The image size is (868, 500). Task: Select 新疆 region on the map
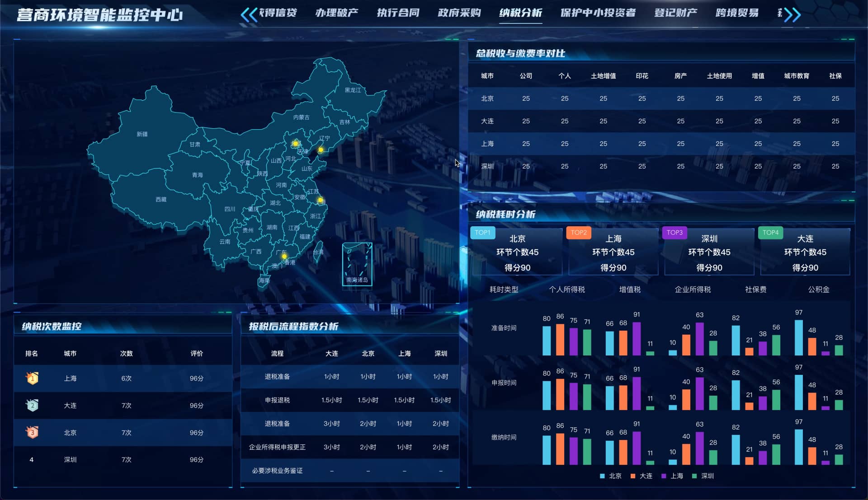click(x=142, y=134)
